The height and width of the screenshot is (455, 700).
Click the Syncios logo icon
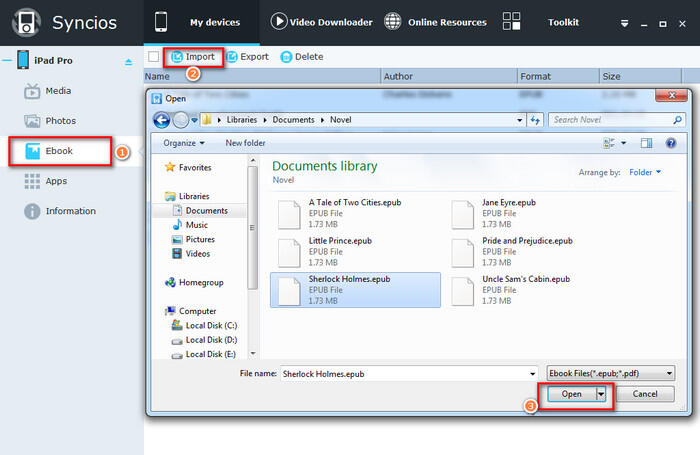coord(26,22)
